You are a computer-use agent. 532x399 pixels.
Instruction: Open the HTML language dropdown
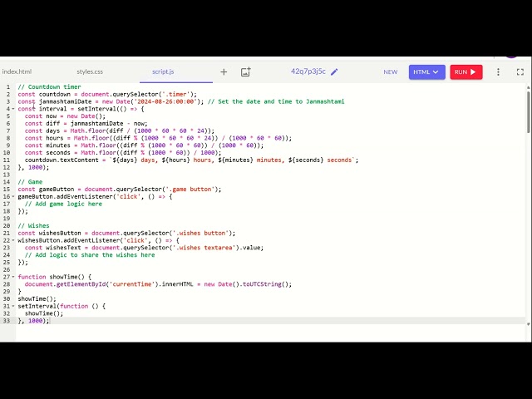pyautogui.click(x=426, y=72)
